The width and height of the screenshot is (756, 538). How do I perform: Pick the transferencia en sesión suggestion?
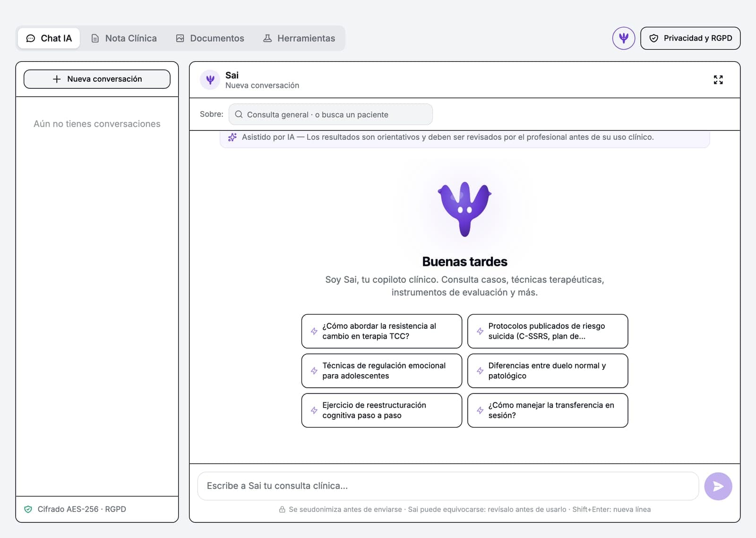548,410
